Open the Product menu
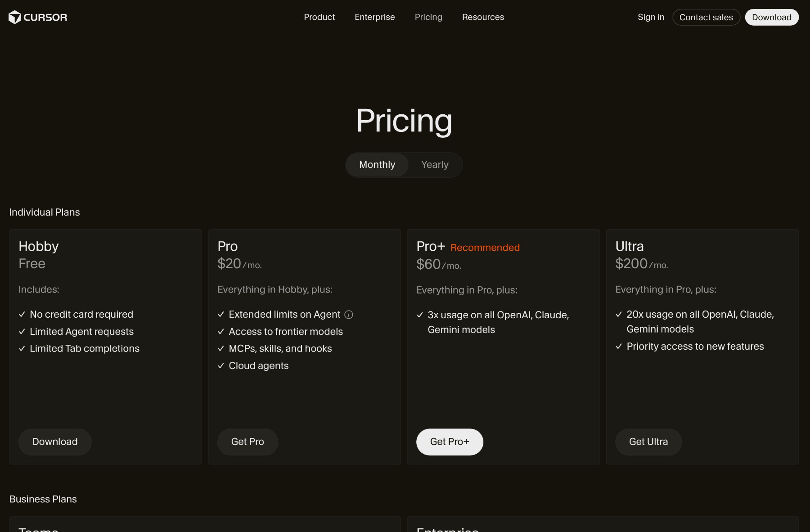Screen dimensions: 810x532 (x=319, y=17)
